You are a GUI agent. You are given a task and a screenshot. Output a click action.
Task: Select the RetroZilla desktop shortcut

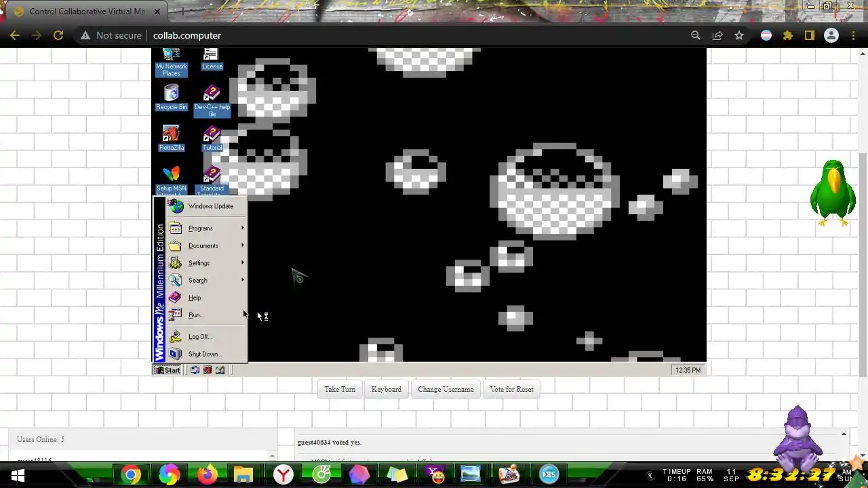coord(171,138)
